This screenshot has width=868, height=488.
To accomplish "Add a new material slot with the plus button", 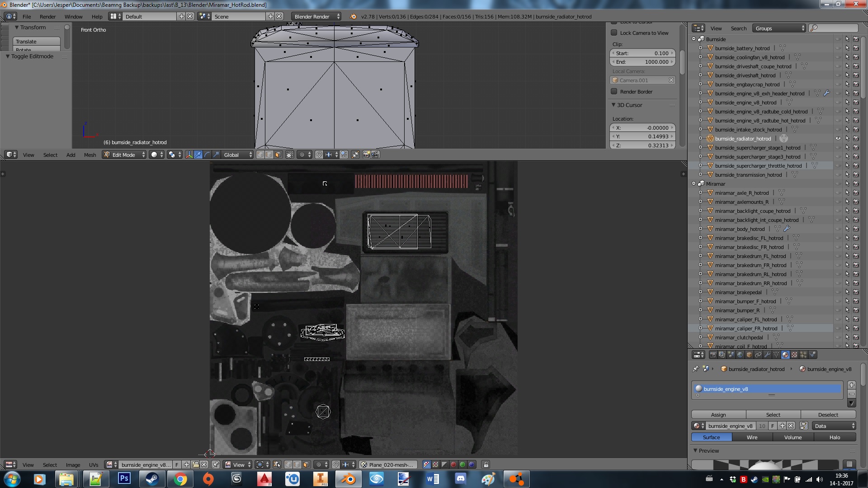I will coord(852,385).
